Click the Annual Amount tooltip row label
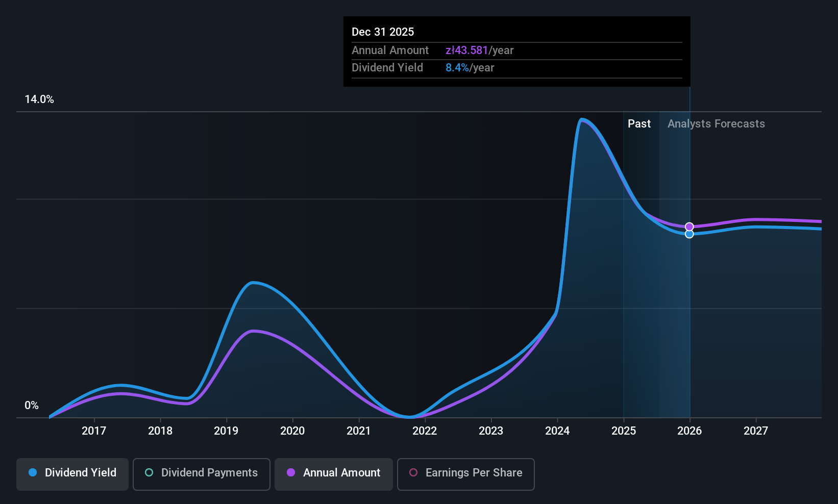This screenshot has height=504, width=838. point(390,51)
